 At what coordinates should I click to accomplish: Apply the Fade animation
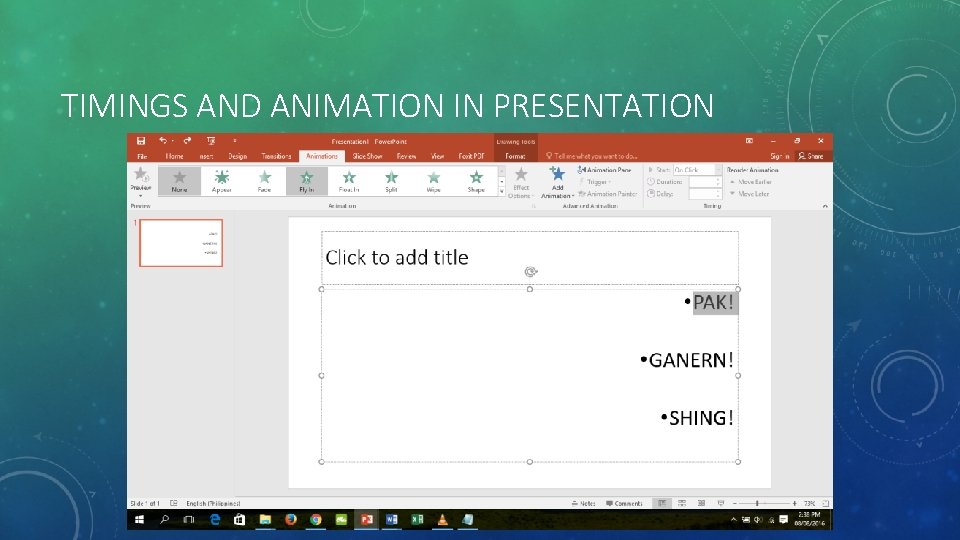click(264, 181)
